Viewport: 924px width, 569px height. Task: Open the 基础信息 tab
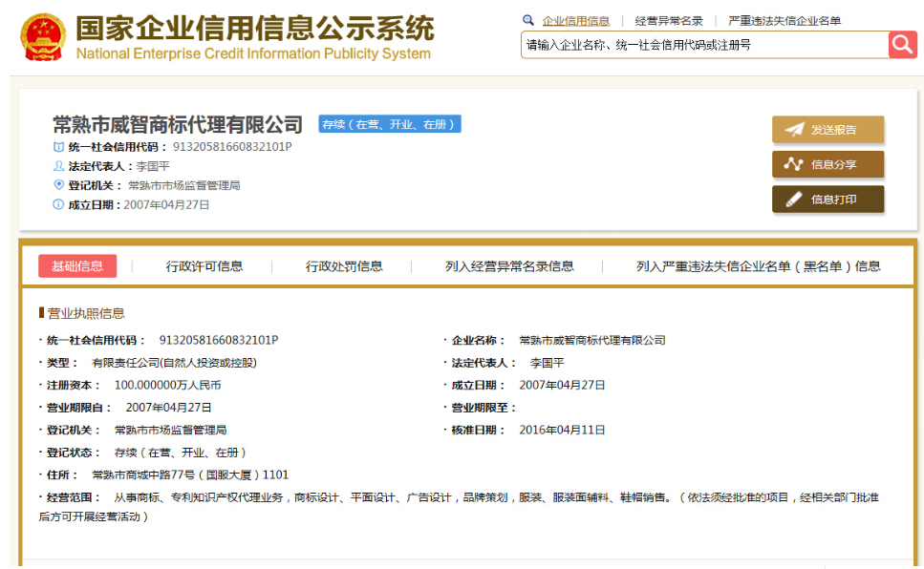pyautogui.click(x=77, y=266)
